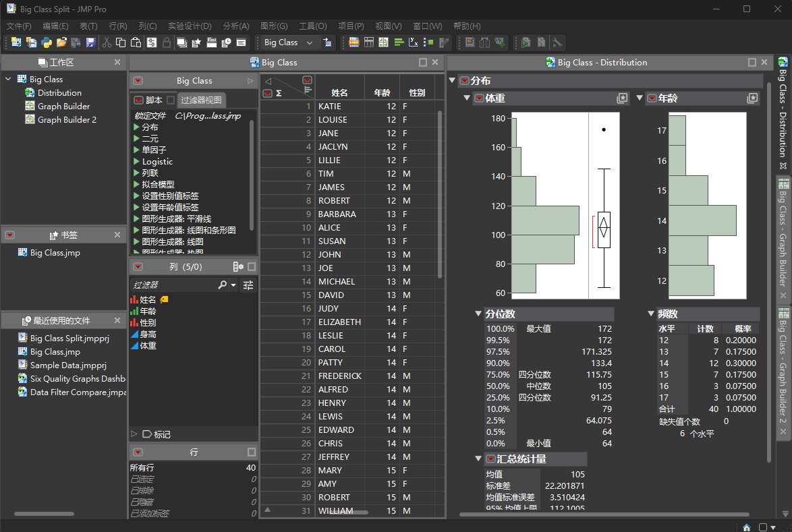Open the home window icon in status bar
The width and height of the screenshot is (792, 532).
[x=747, y=527]
